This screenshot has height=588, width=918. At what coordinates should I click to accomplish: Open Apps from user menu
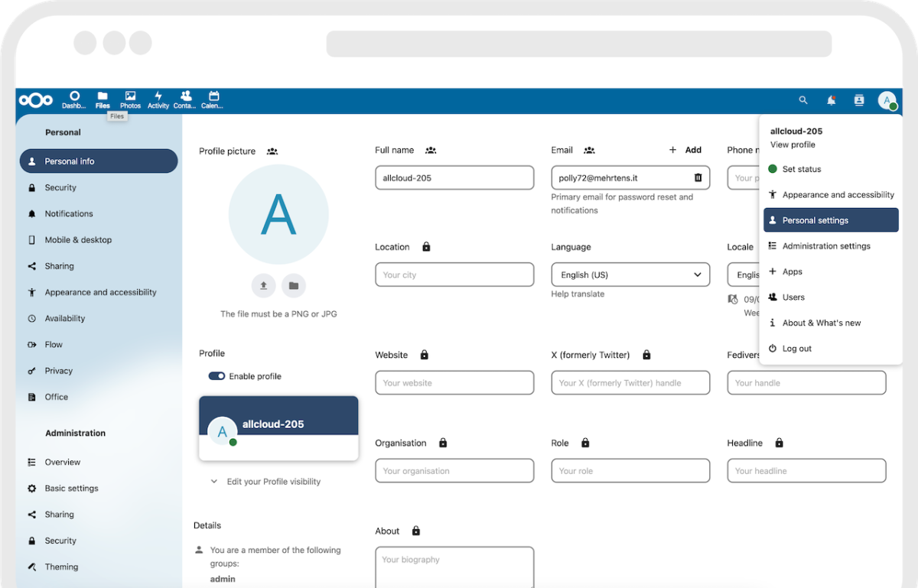831,271
